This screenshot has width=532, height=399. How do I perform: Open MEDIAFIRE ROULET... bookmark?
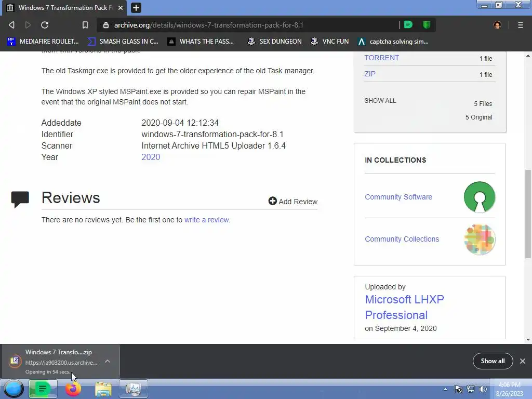pos(43,42)
